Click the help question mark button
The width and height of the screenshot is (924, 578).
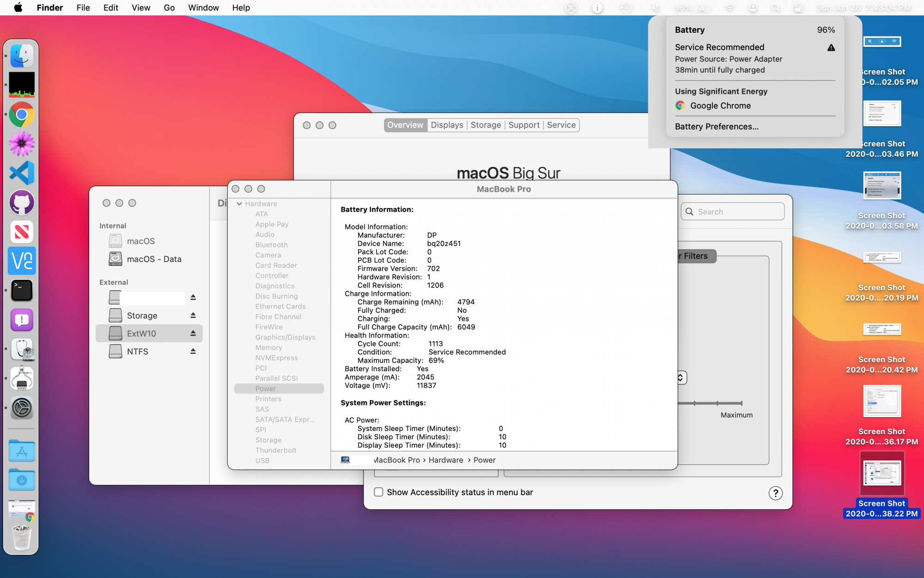776,493
